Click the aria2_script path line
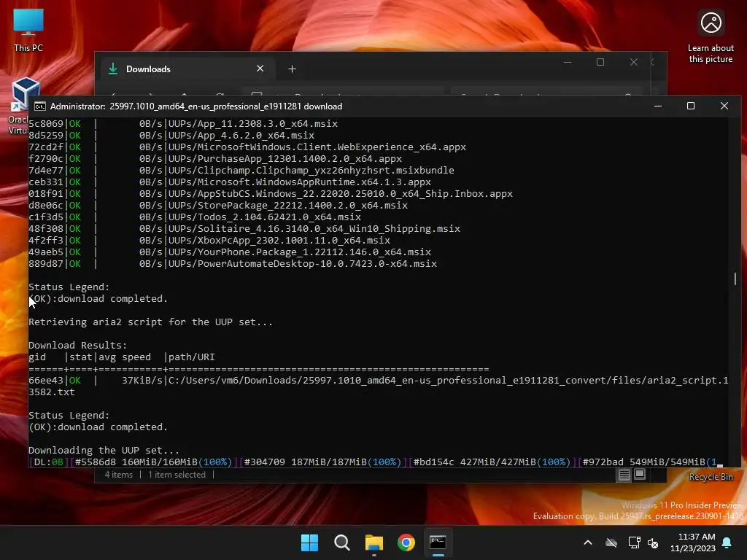This screenshot has width=747, height=560. click(x=379, y=386)
